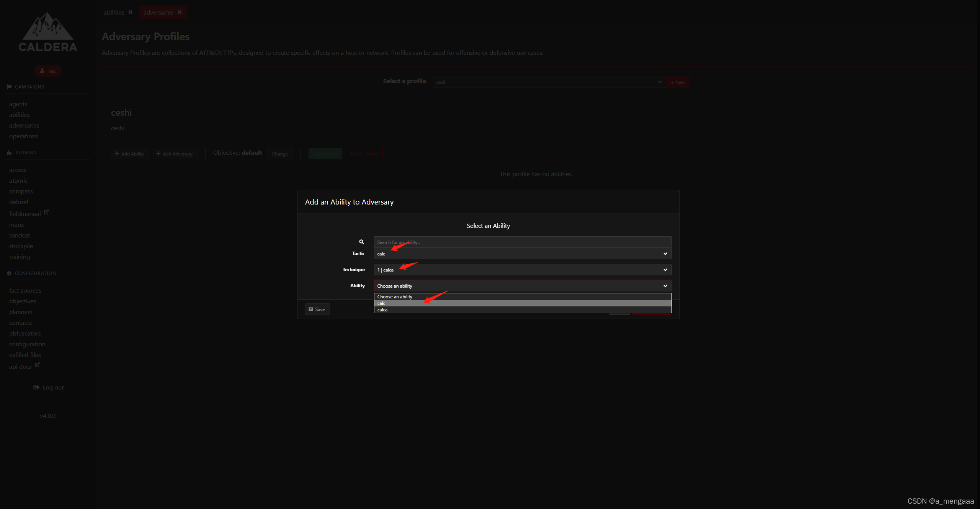The image size is (980, 509).
Task: Open the Tactic dropdown showing calc
Action: pos(522,254)
